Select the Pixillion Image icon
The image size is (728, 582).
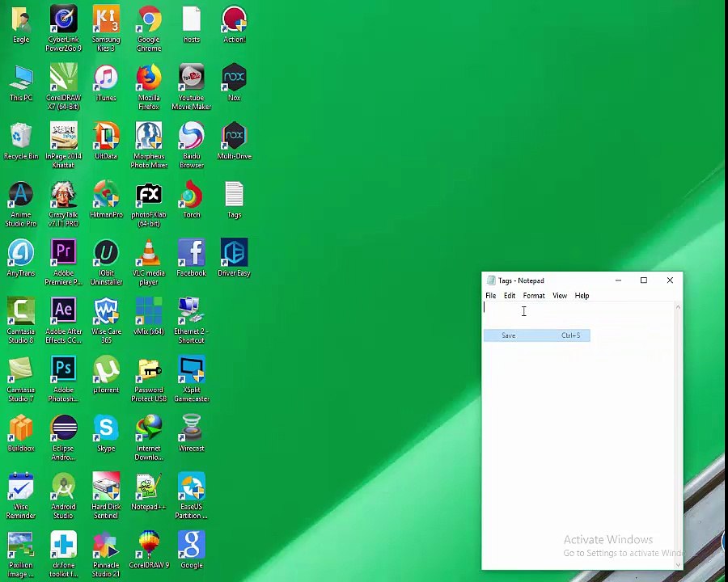(21, 546)
